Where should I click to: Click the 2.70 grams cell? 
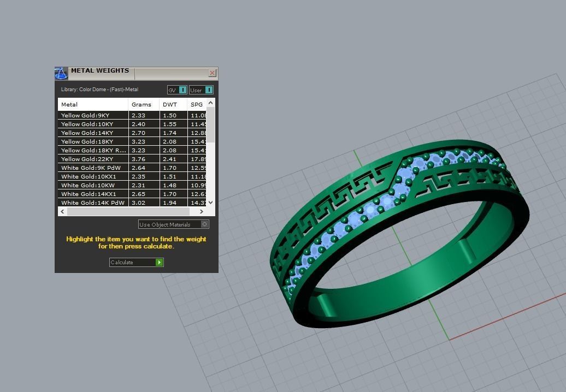tap(144, 133)
